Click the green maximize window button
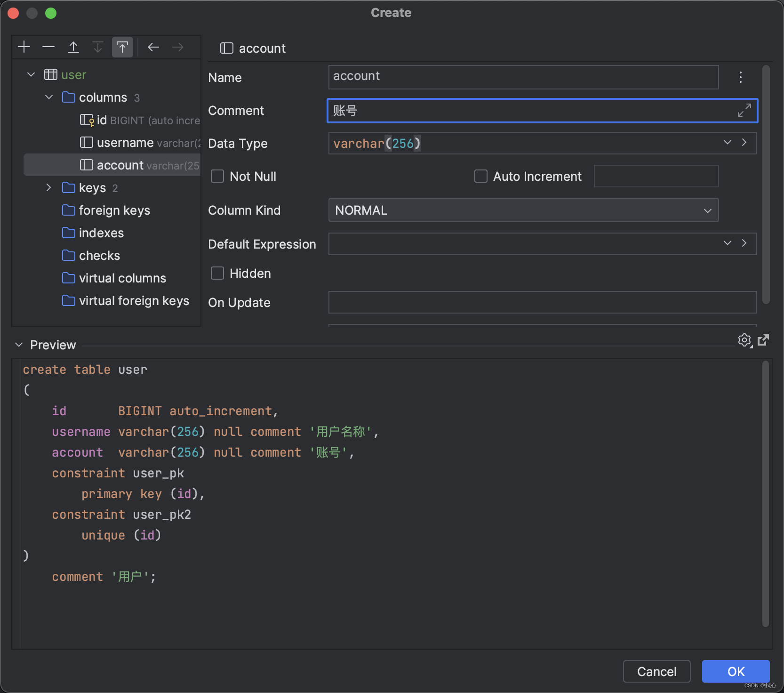The image size is (784, 693). tap(51, 13)
